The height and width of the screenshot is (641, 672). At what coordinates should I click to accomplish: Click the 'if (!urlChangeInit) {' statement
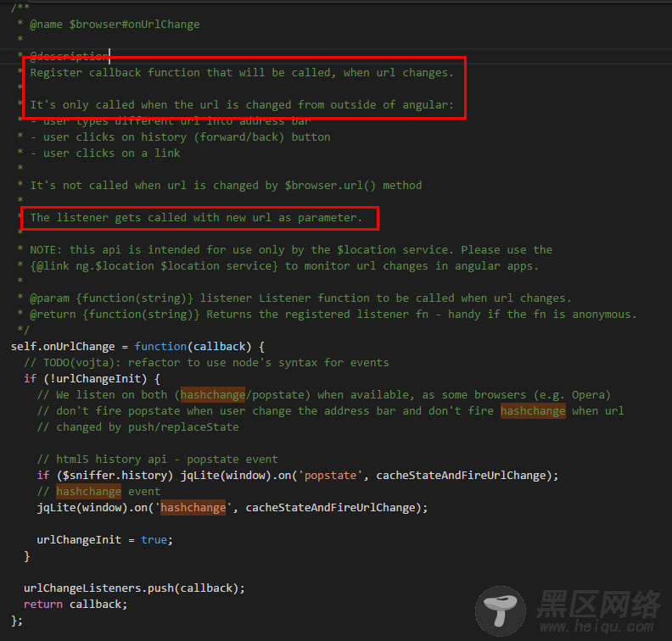[92, 378]
